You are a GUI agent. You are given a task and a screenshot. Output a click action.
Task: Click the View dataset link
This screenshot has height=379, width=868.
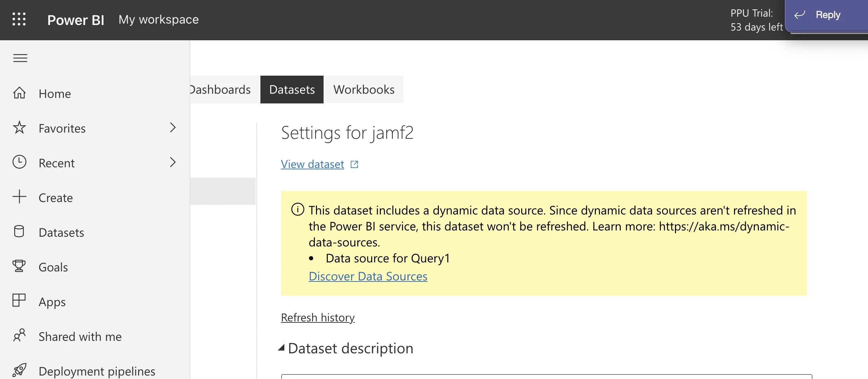(312, 164)
